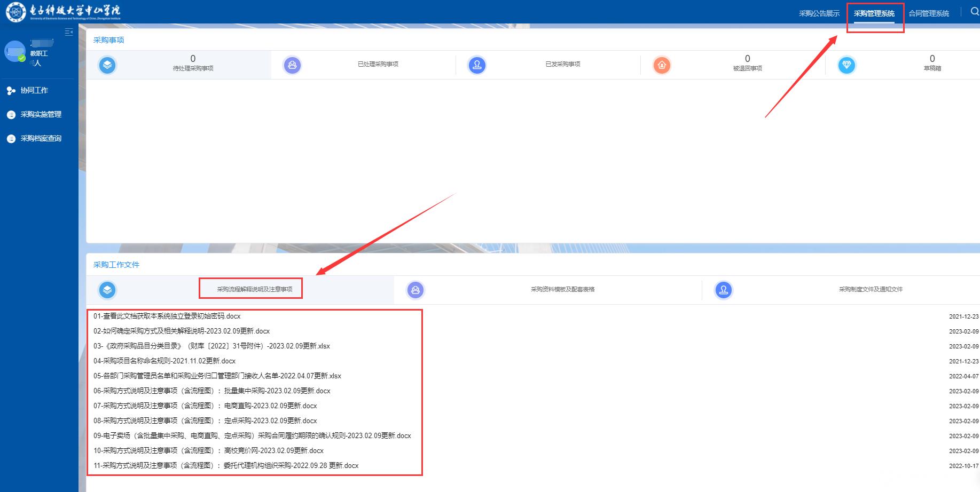Click the 待处理采购事项 layers icon
Screen dimensions: 980x492
tap(107, 65)
